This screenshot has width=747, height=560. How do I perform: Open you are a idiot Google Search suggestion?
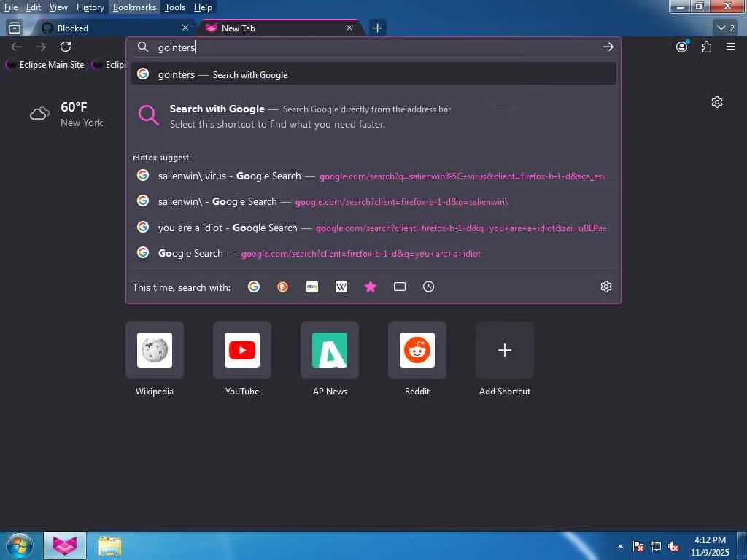click(373, 227)
